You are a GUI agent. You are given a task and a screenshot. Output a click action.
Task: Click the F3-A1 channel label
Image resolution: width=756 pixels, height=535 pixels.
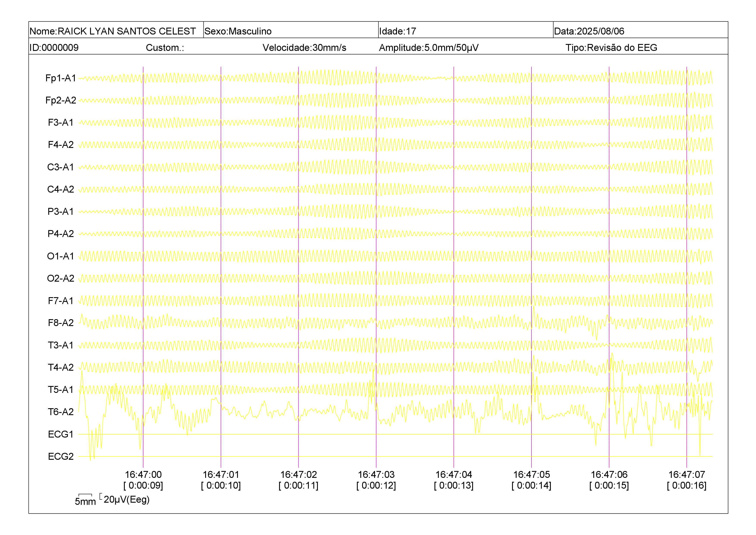[61, 122]
